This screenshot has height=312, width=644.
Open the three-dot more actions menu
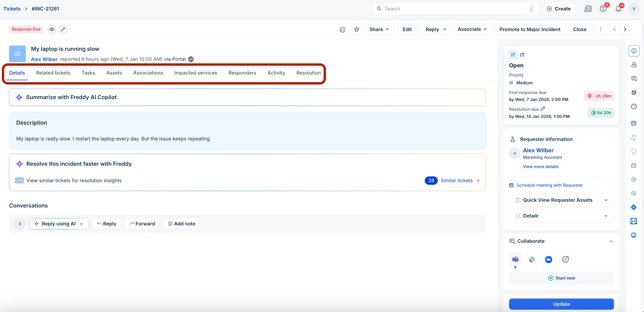[601, 29]
